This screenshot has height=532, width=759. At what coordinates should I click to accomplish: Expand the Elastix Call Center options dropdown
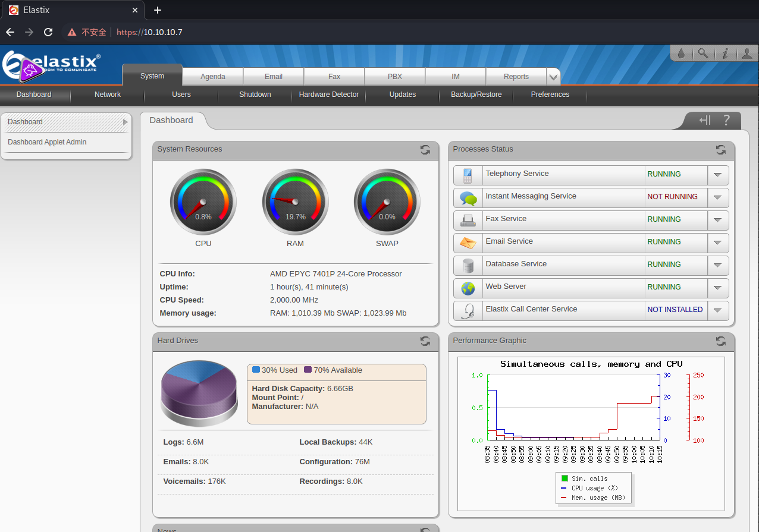718,311
